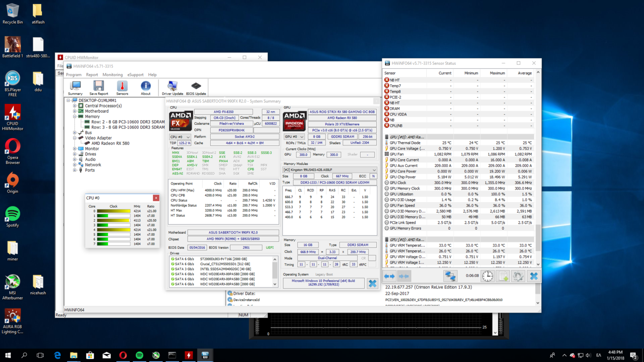The image size is (644, 362).
Task: Close System Summary with blue X button
Action: [x=372, y=283]
